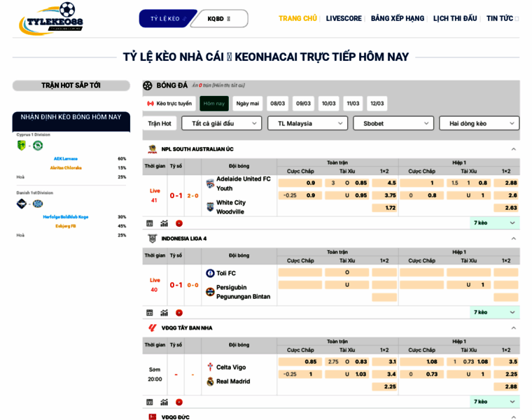The width and height of the screenshot is (532, 420).
Task: Open TIN TỨC menu item
Action: click(500, 18)
